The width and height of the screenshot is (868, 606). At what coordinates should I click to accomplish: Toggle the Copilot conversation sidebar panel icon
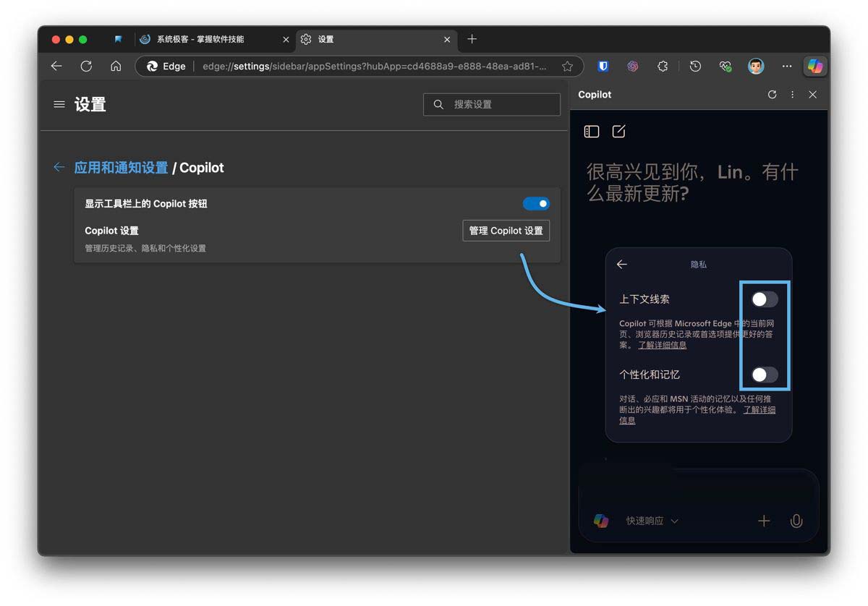(x=592, y=132)
